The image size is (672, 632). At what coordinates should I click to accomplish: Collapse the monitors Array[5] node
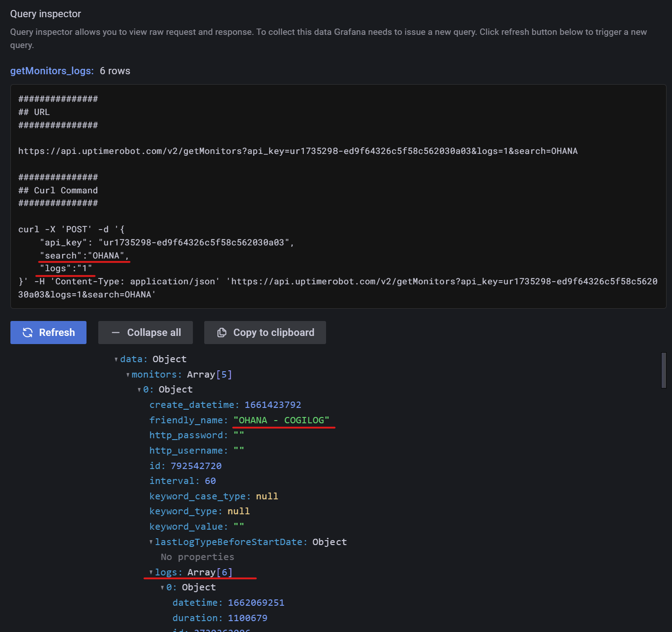pos(128,375)
